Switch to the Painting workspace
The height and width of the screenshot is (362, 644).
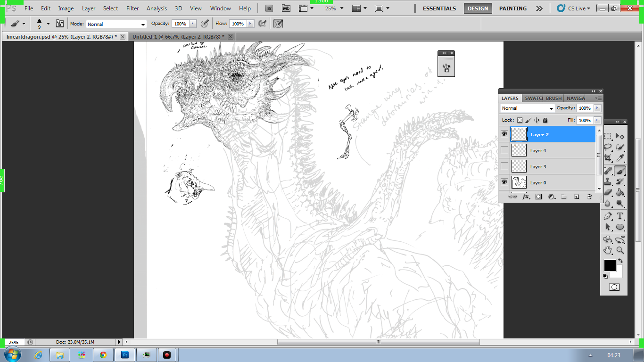click(x=513, y=8)
